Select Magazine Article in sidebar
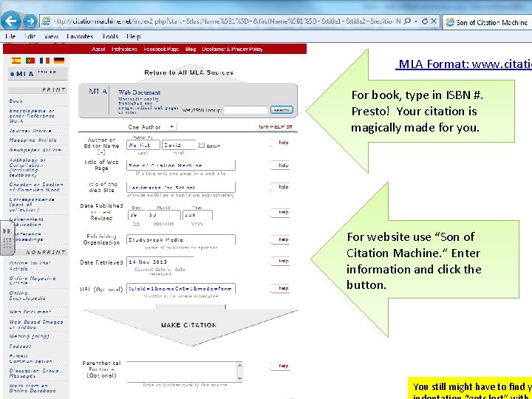Image resolution: width=532 pixels, height=399 pixels. [33, 140]
